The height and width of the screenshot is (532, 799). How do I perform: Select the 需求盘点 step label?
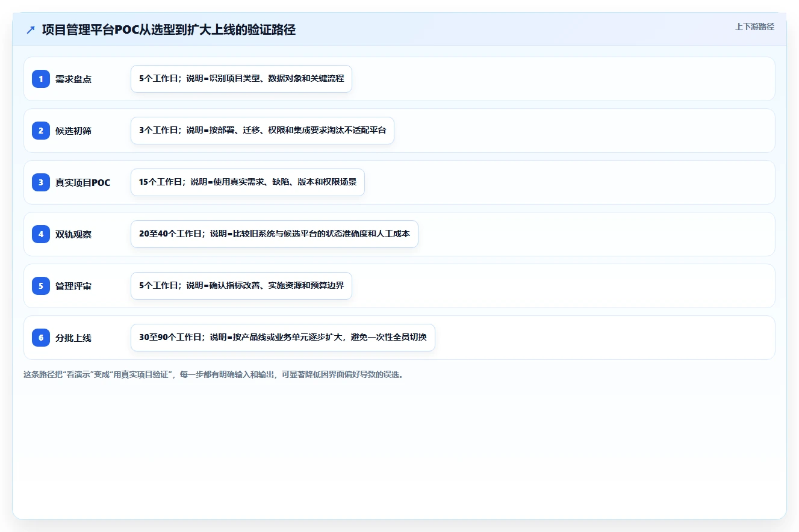(x=73, y=79)
